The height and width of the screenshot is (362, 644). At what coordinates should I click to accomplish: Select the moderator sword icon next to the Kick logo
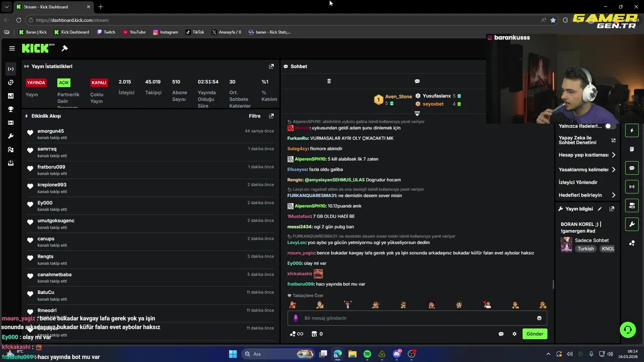[x=64, y=48]
